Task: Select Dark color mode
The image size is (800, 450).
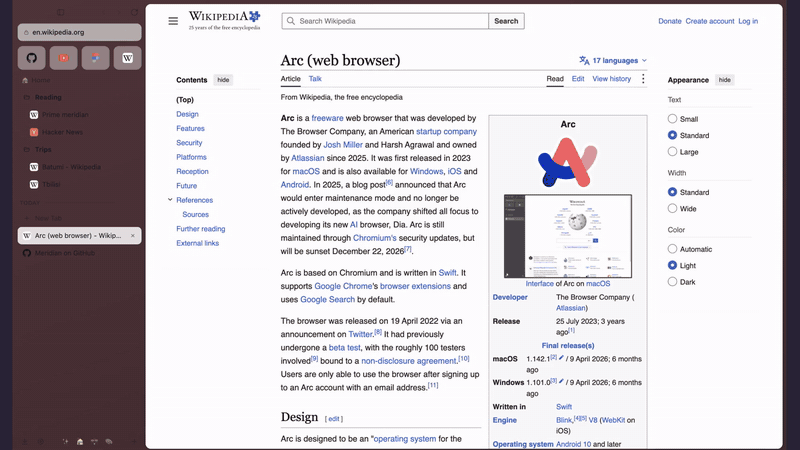Action: pyautogui.click(x=672, y=282)
